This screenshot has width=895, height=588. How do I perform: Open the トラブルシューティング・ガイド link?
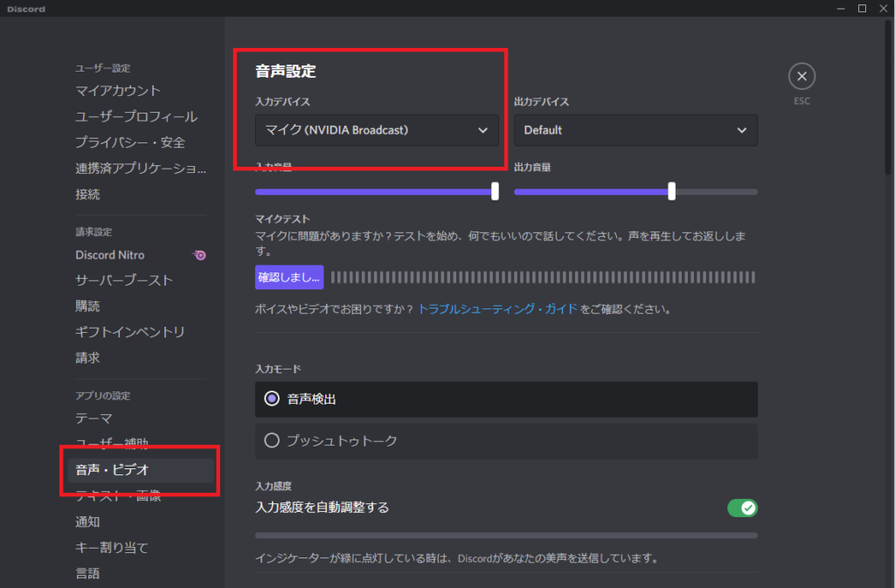coord(497,309)
